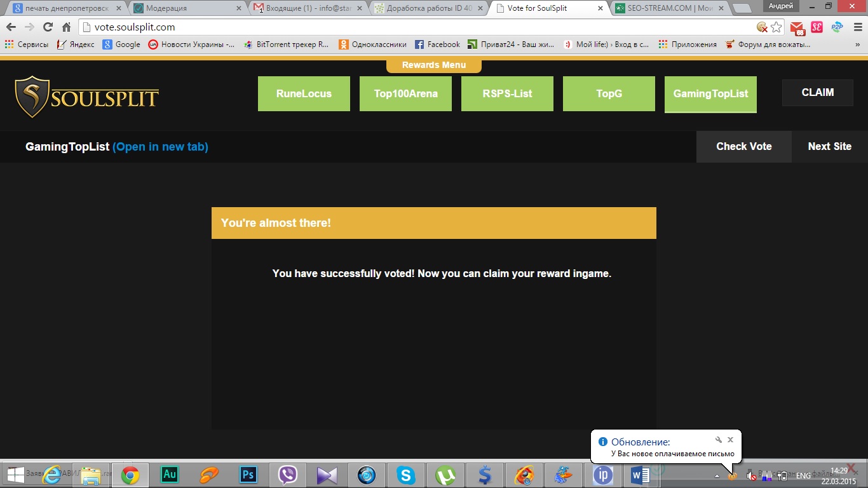868x488 pixels.
Task: Open the Яндекс bookmark
Action: 76,44
